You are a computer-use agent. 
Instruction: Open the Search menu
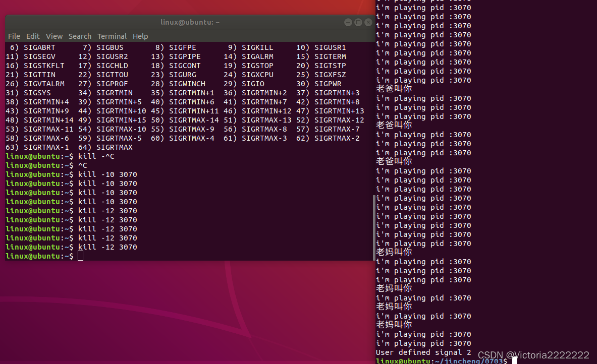click(x=80, y=36)
